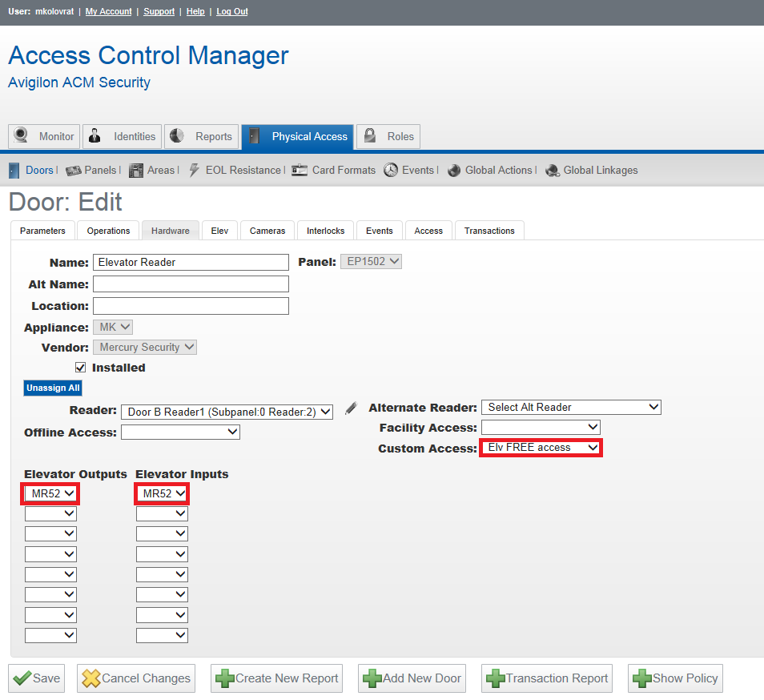This screenshot has width=764, height=700.
Task: Click the Name input field
Action: (x=191, y=262)
